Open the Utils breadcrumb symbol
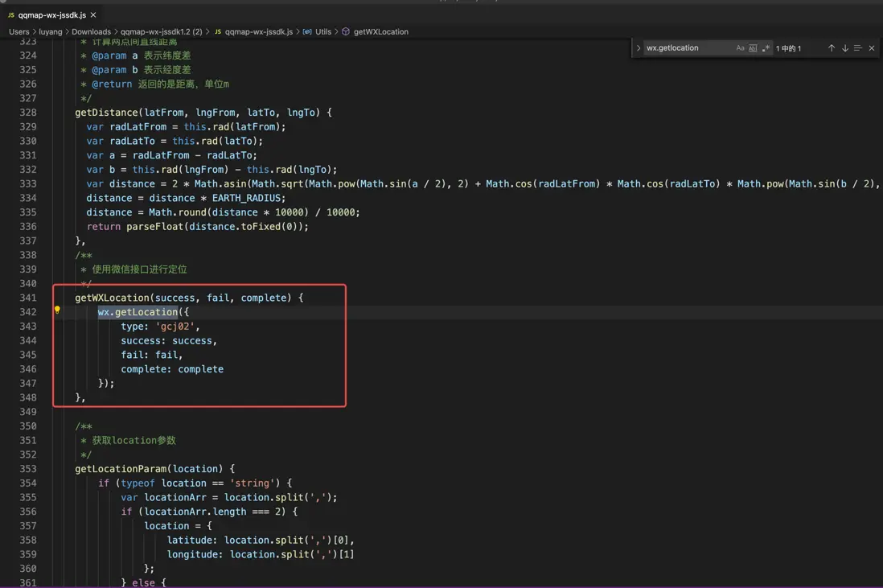This screenshot has width=883, height=588. pyautogui.click(x=322, y=31)
